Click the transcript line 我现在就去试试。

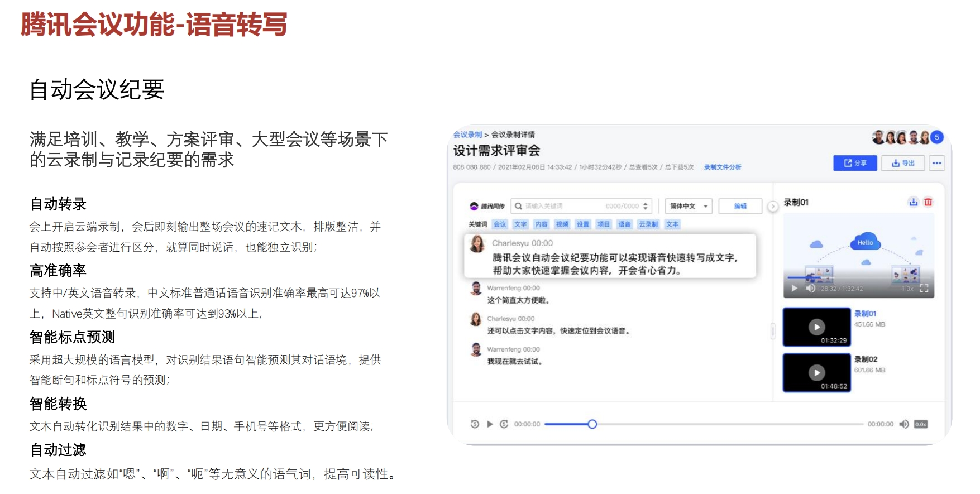(x=515, y=362)
